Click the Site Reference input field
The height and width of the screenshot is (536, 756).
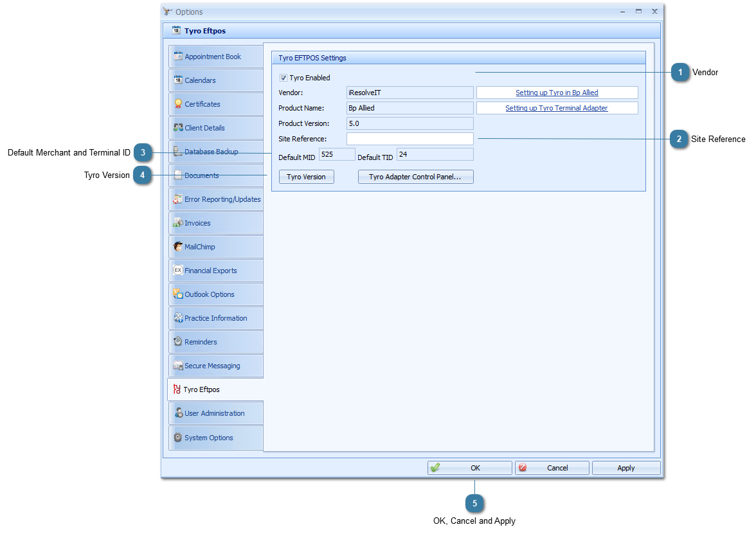point(410,139)
